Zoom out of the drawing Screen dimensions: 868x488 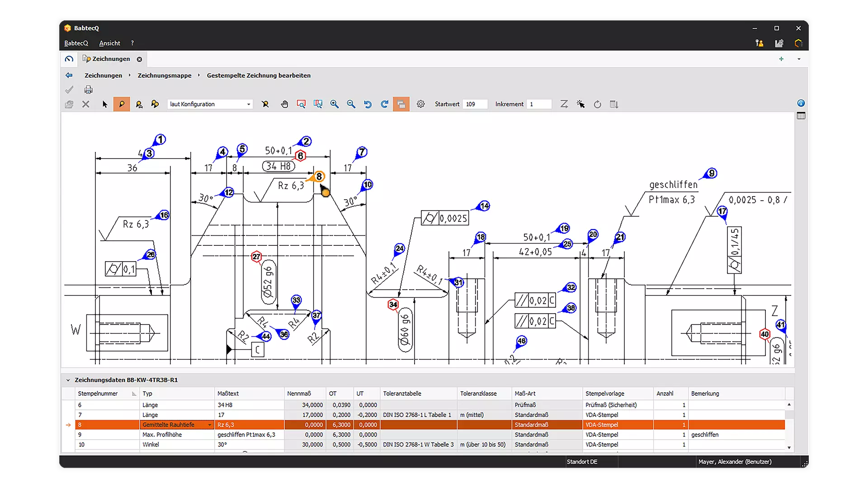pos(351,104)
